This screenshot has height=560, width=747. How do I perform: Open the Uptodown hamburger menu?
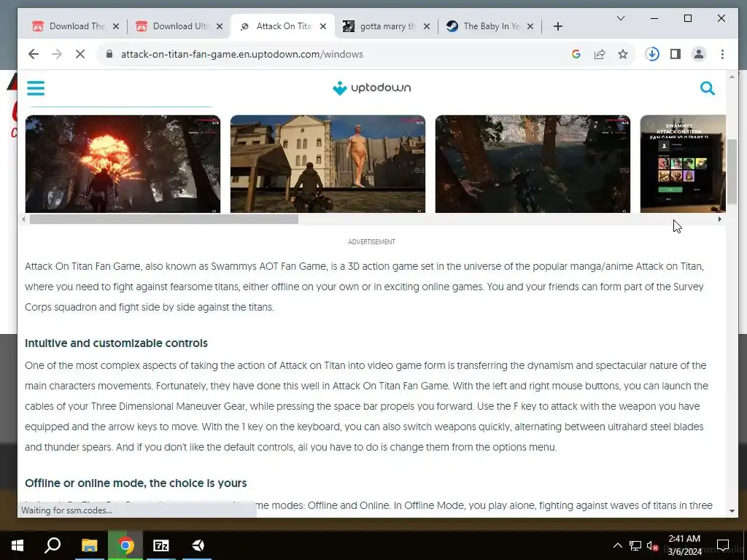36,88
